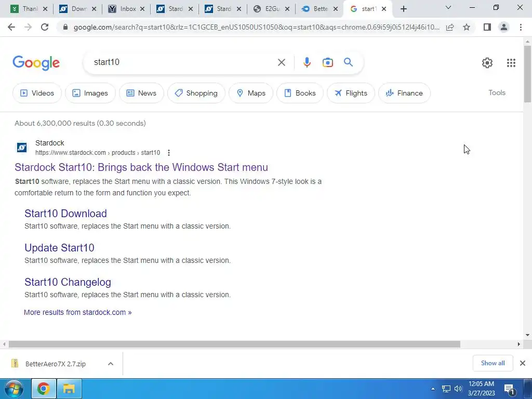The image size is (532, 399).
Task: Go back to the previous page
Action: pyautogui.click(x=11, y=27)
